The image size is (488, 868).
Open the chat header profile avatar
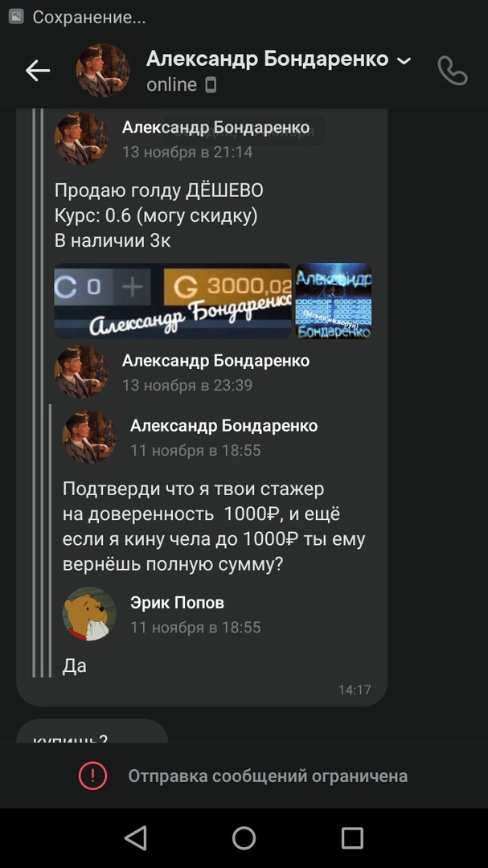coord(103,71)
